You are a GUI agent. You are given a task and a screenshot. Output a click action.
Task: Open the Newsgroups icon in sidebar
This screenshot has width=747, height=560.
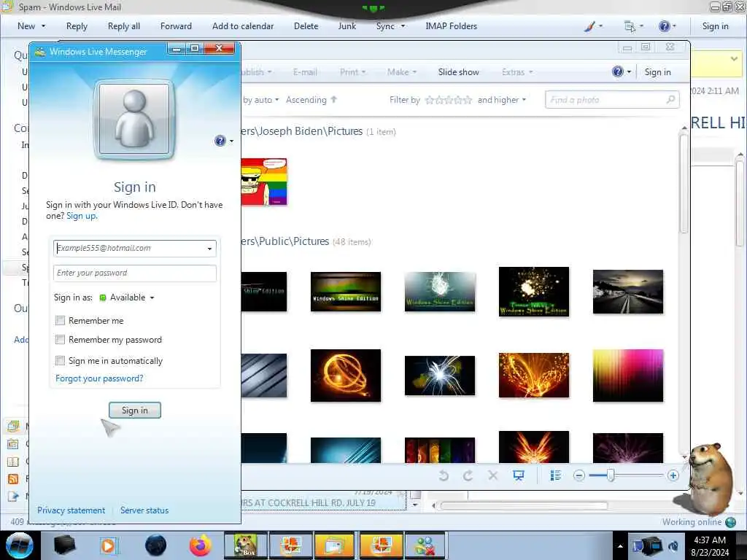click(x=13, y=496)
